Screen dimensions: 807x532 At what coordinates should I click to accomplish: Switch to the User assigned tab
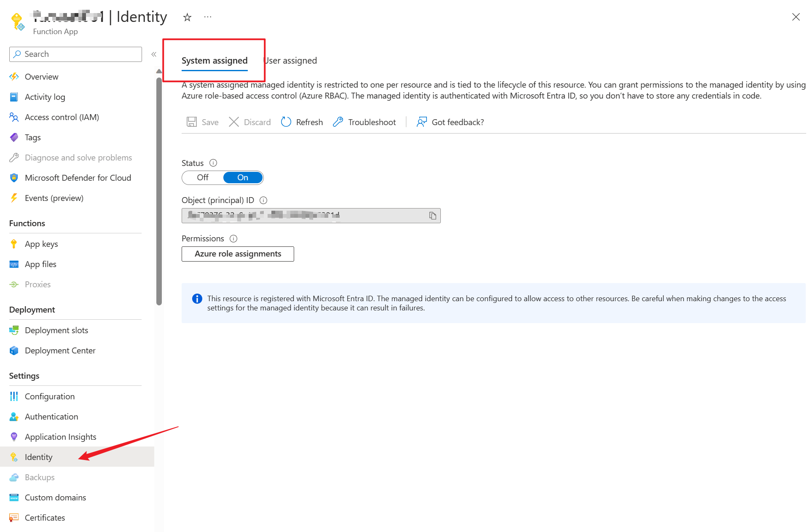pos(291,61)
